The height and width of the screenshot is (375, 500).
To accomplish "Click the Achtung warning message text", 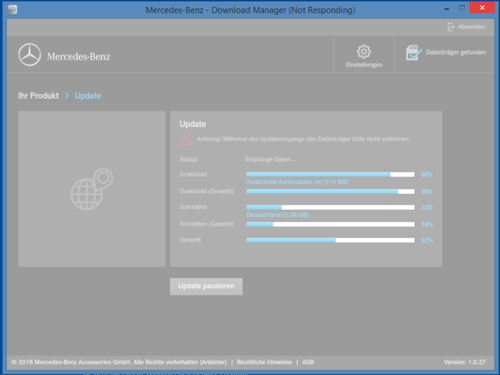I will coord(303,139).
